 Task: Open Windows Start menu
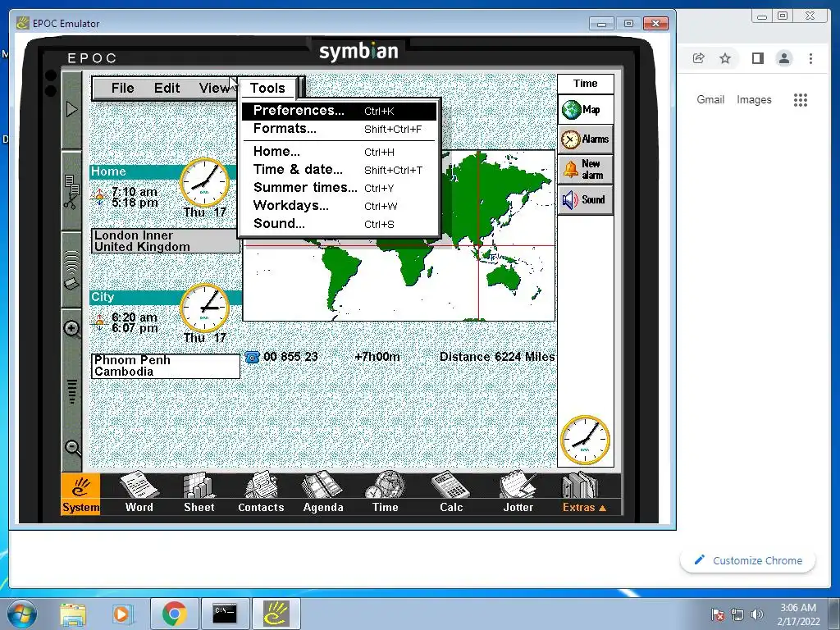pyautogui.click(x=21, y=614)
